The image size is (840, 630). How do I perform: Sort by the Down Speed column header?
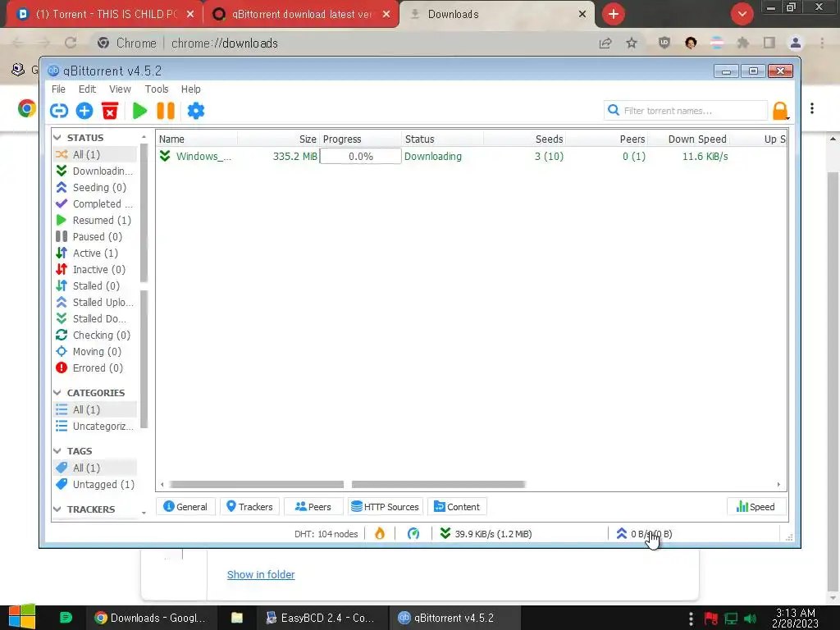click(x=688, y=139)
